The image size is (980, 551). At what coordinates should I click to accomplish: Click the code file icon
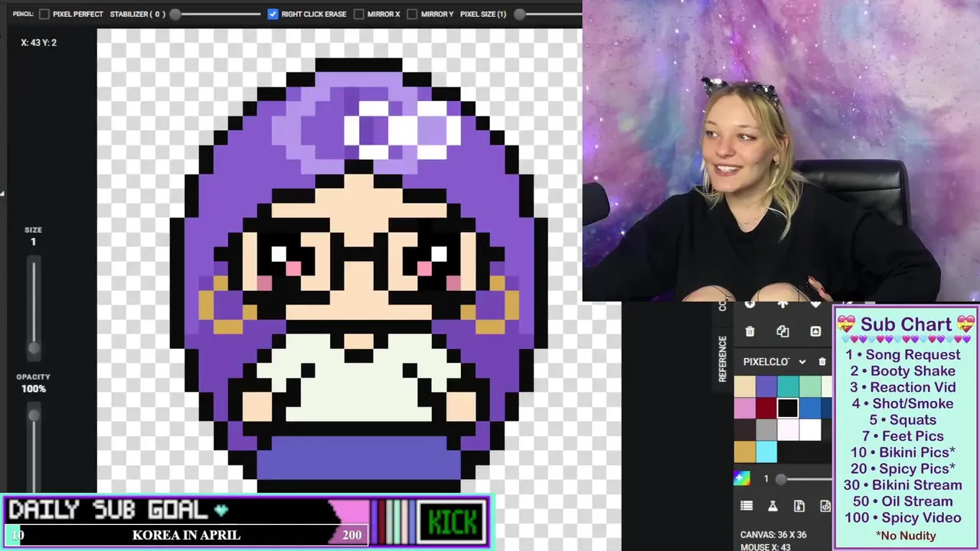click(825, 506)
